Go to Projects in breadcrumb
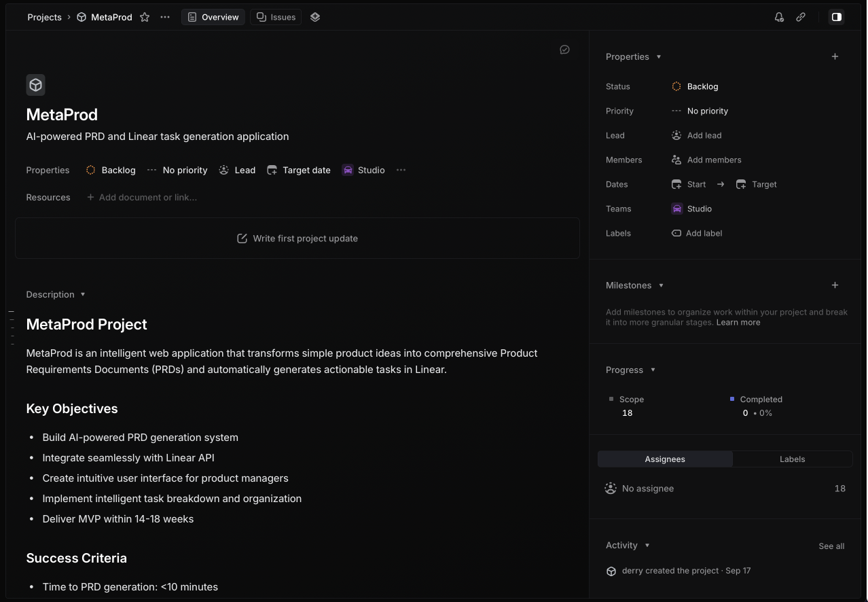The height and width of the screenshot is (602, 868). (x=44, y=17)
